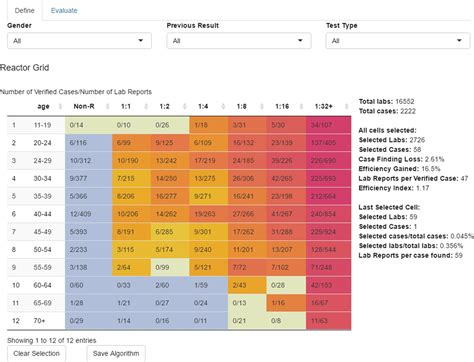Click the sort arrows beside the age column
Screen dimensions: 474x362
tap(60, 106)
